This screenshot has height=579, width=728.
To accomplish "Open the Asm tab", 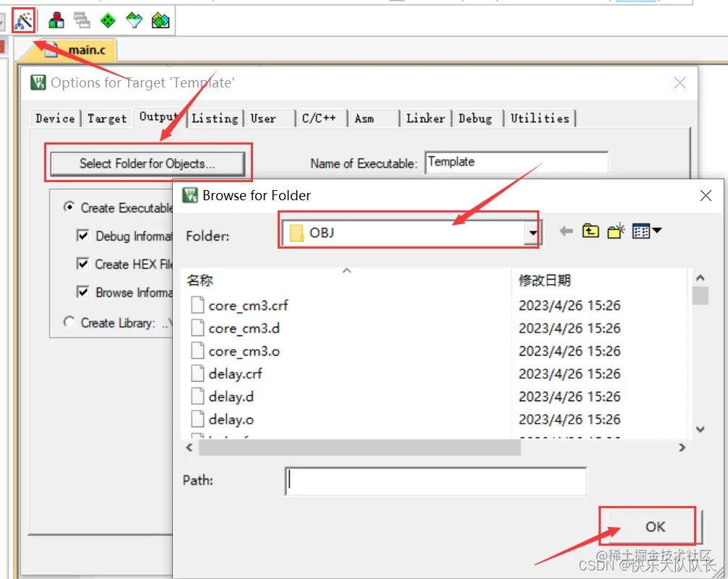I will 364,119.
